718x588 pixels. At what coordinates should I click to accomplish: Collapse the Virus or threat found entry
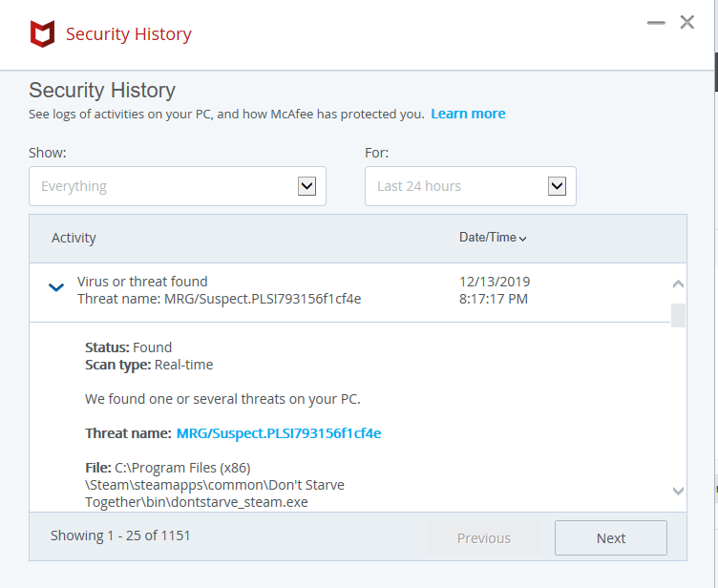[56, 287]
